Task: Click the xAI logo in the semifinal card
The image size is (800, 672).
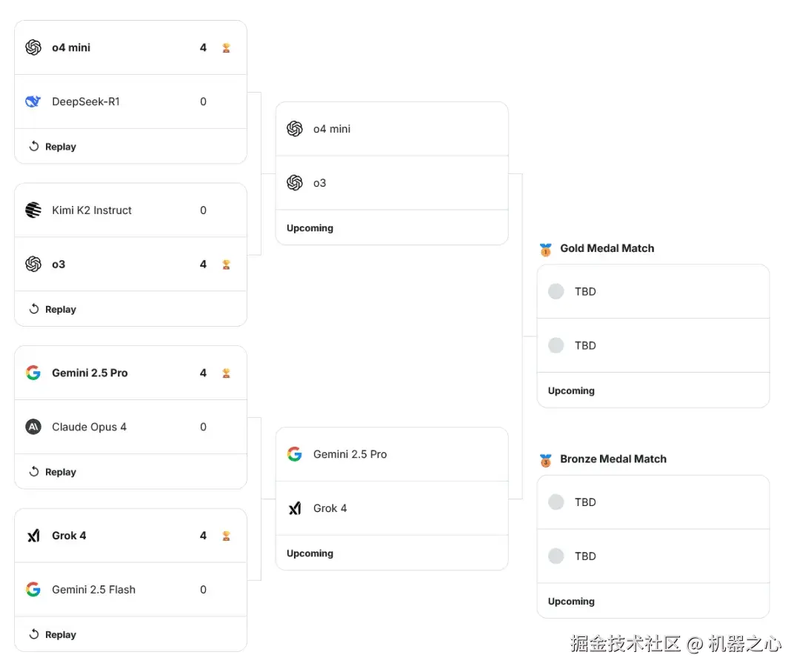Action: pos(295,508)
